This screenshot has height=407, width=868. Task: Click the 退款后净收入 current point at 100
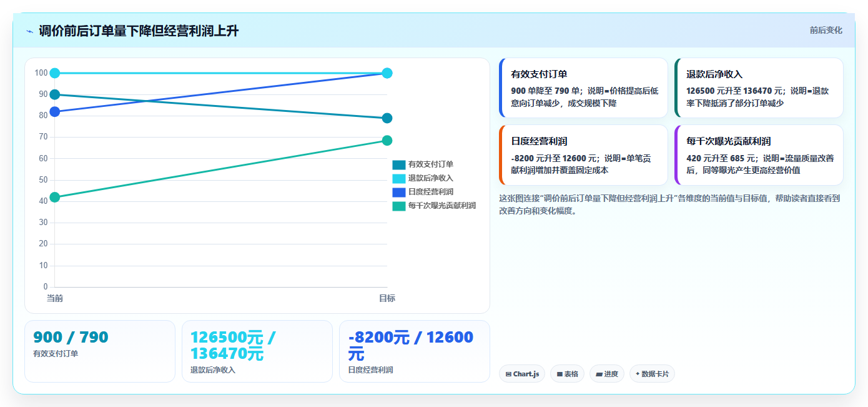(55, 73)
